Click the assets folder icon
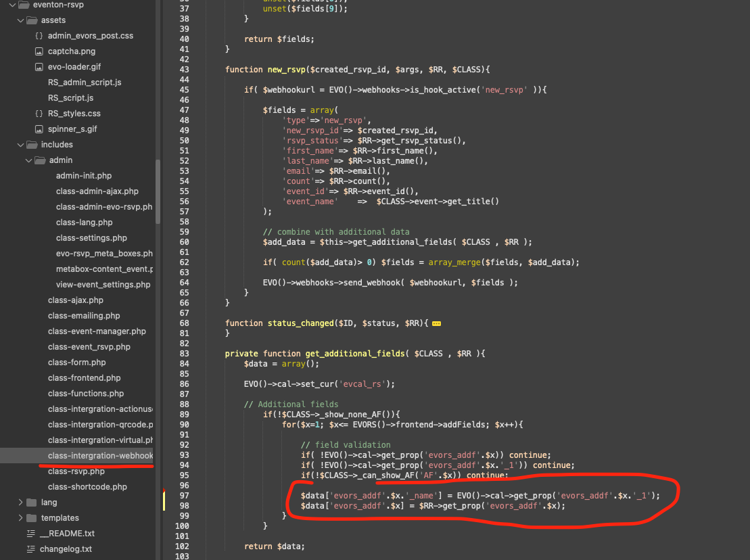 pos(32,20)
